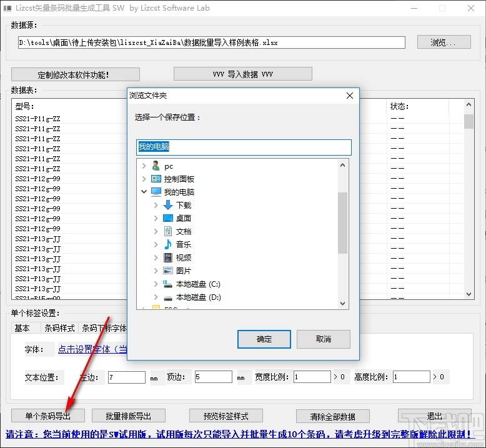Screen dimensions: 486x448
Task: Click the barcode app icon in title bar
Action: tap(7, 8)
